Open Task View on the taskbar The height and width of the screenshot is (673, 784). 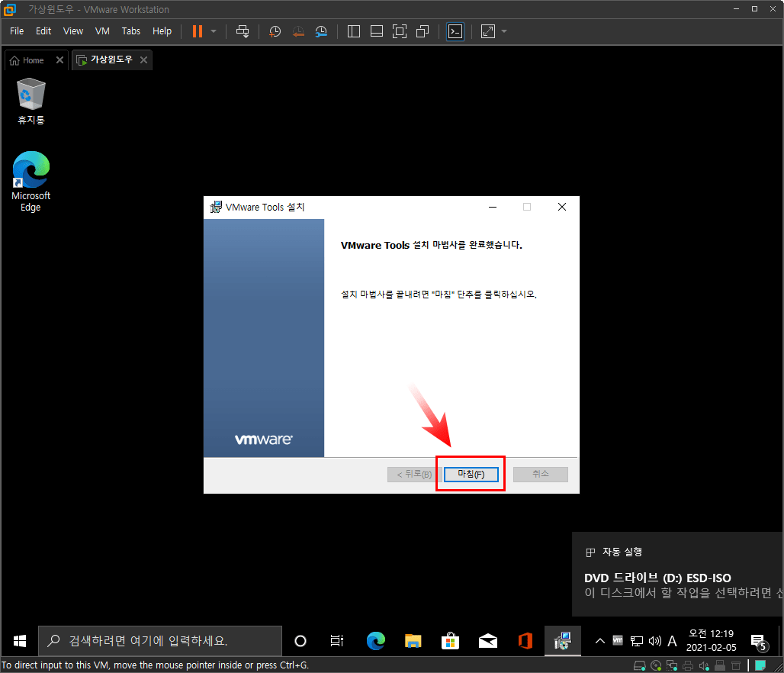pos(337,640)
